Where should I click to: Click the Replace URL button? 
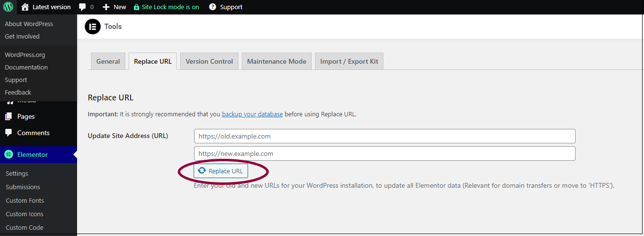click(x=221, y=171)
